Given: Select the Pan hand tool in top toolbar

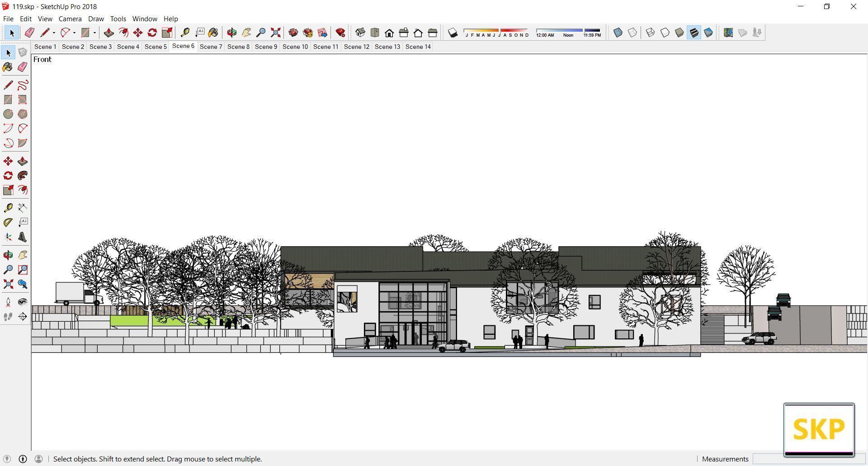Looking at the screenshot, I should pos(246,33).
